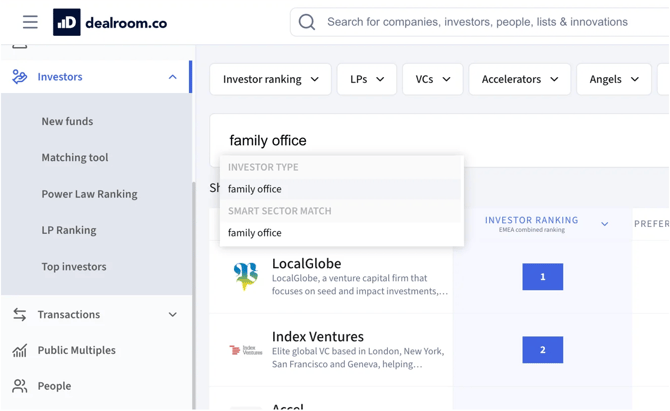Select family office under Smart Sector Match
670x411 pixels.
255,233
